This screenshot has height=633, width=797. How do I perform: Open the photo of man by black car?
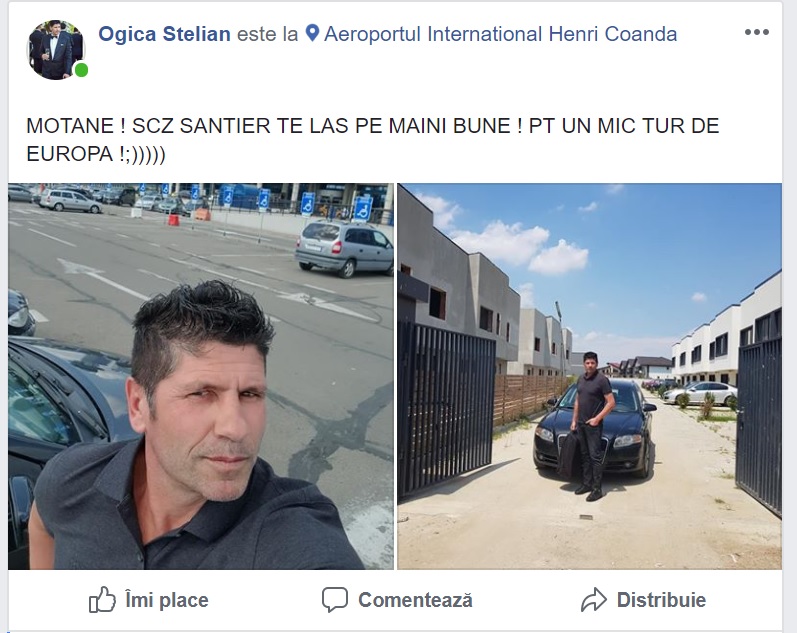pos(590,376)
